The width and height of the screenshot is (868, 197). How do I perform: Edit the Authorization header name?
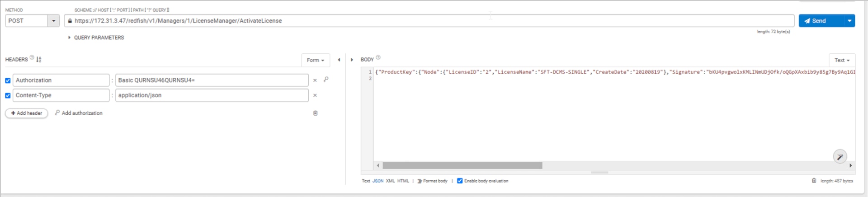click(61, 80)
